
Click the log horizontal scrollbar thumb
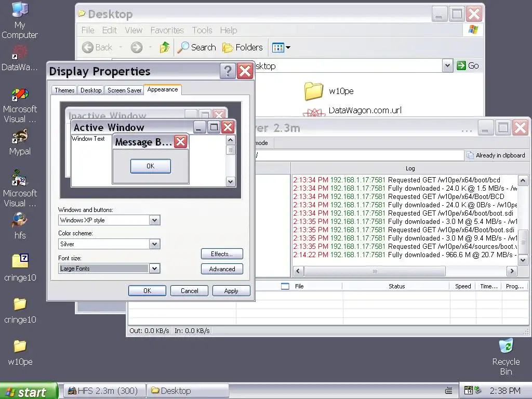[x=375, y=271]
